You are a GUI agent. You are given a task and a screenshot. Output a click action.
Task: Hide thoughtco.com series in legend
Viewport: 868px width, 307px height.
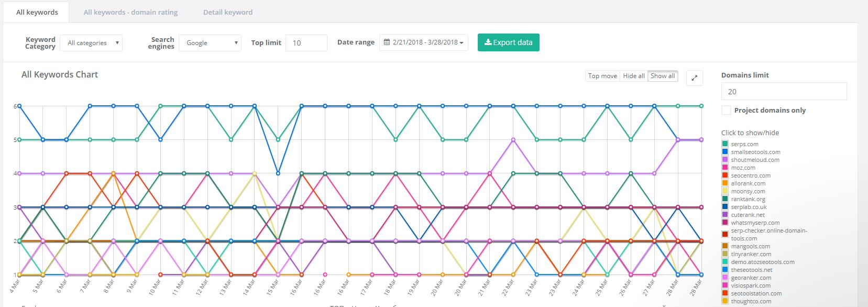click(747, 301)
